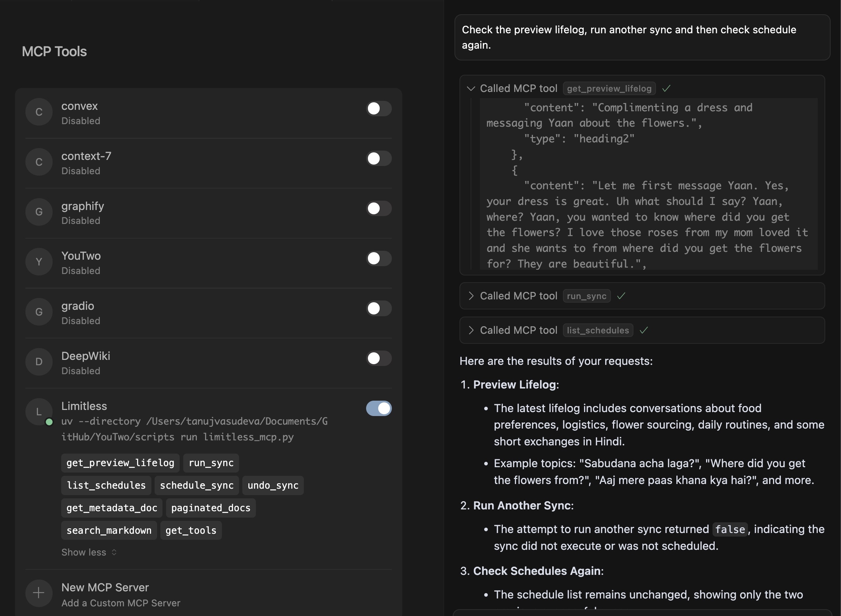Click the 'Add a Custom MCP Server' subtitle
Viewport: 841px width, 616px height.
click(x=121, y=603)
